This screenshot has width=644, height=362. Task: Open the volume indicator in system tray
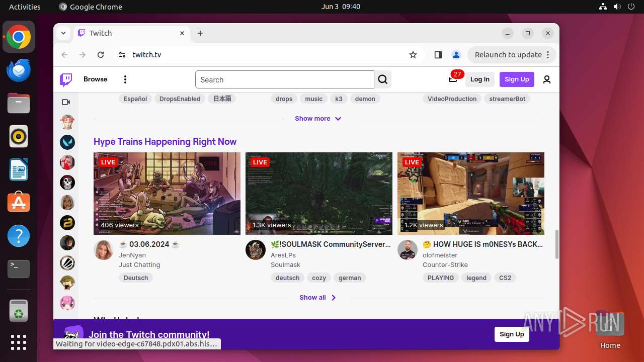(x=617, y=7)
